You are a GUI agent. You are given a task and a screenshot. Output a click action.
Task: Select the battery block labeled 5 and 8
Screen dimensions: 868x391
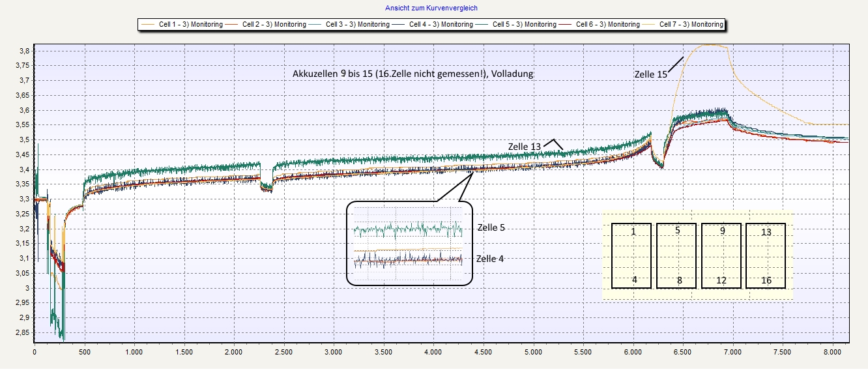(678, 255)
